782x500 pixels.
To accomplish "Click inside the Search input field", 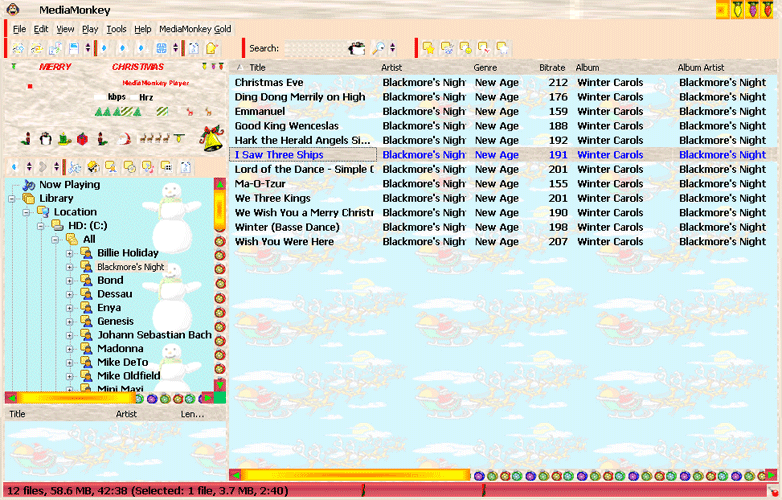I will 314,48.
